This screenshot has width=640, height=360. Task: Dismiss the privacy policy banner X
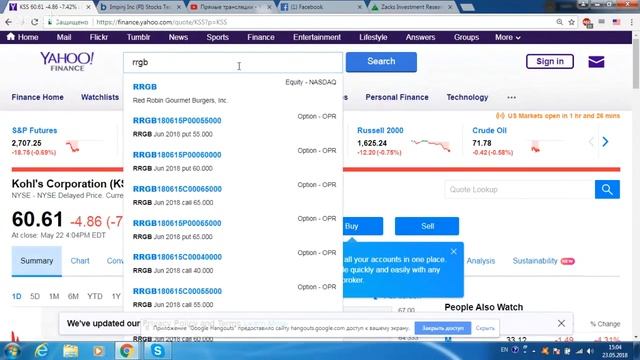click(x=561, y=323)
